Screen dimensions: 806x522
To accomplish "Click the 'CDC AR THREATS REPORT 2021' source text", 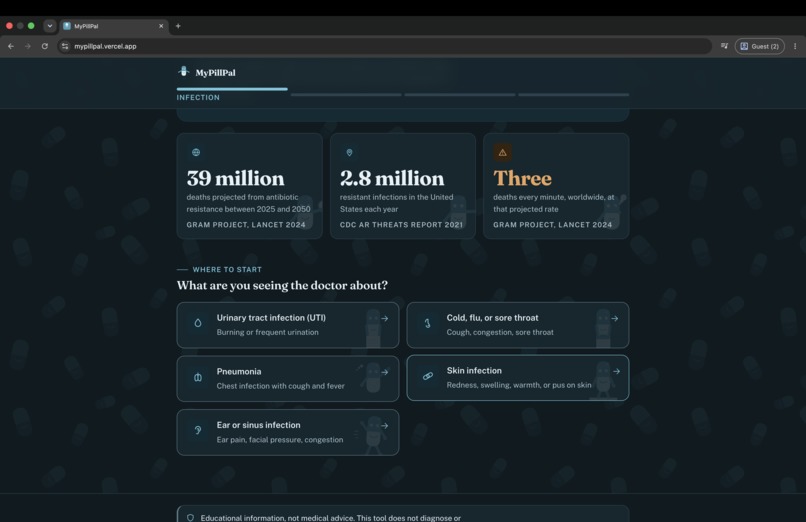I will 401,225.
